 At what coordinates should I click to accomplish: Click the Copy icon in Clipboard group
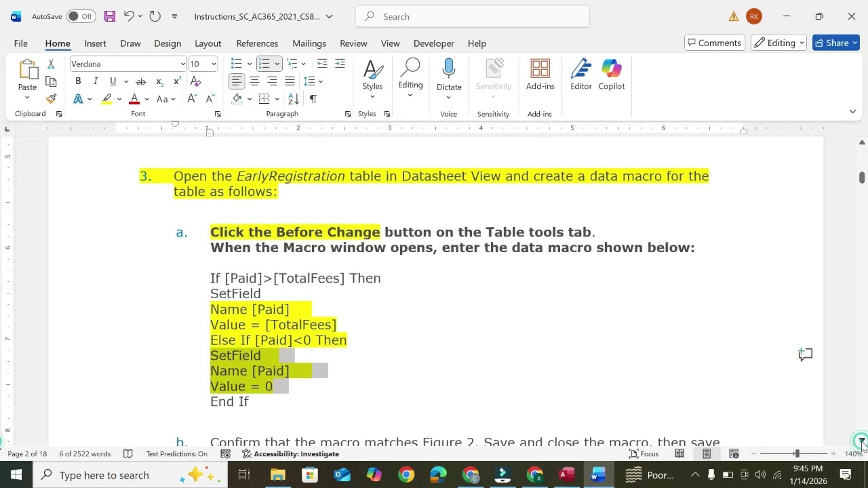coord(51,81)
